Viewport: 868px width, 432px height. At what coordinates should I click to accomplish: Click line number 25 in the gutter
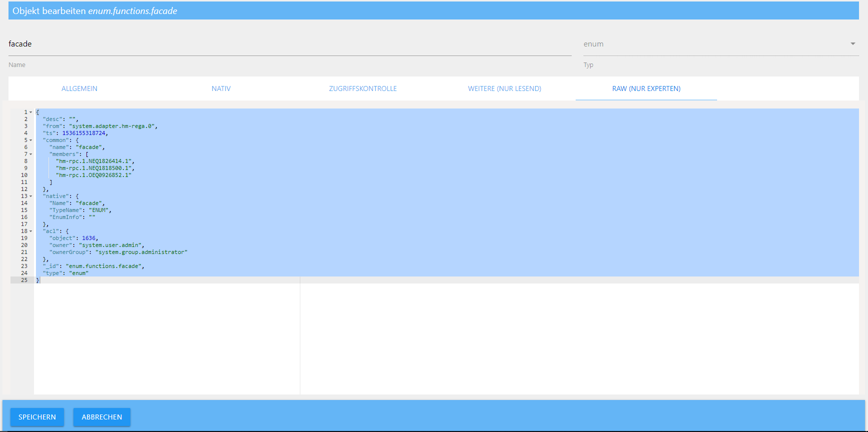pyautogui.click(x=24, y=280)
